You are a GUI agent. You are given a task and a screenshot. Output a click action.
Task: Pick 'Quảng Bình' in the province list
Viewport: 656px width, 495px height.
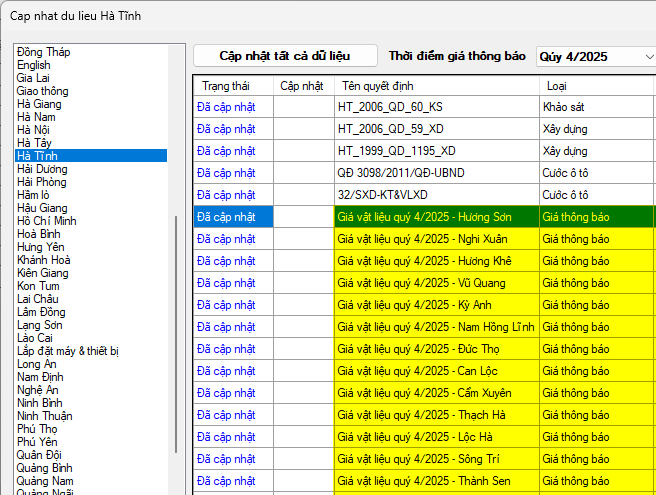coord(44,468)
